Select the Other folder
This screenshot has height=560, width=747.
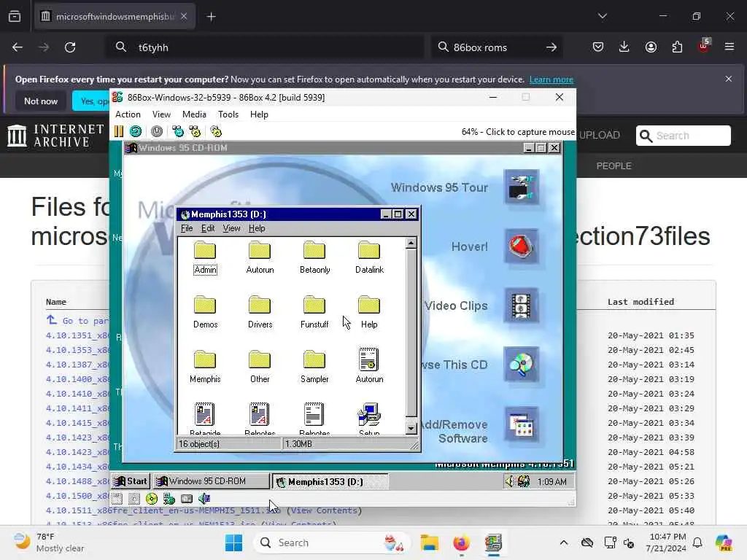point(260,367)
